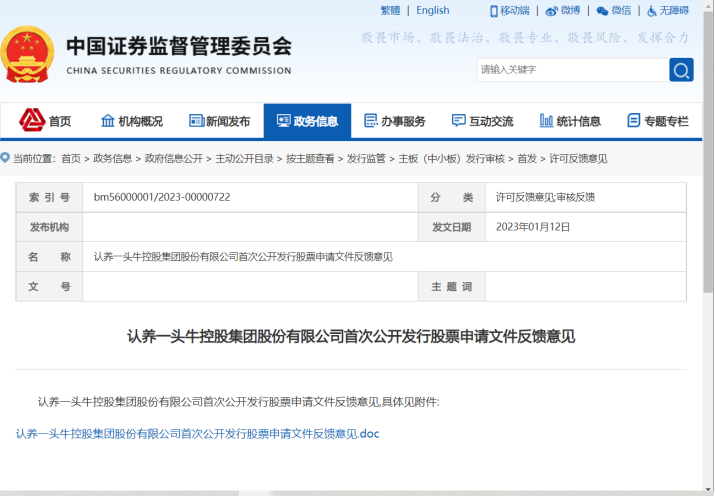
Task: Open the 新闻发布 navigation tab
Action: pyautogui.click(x=219, y=121)
